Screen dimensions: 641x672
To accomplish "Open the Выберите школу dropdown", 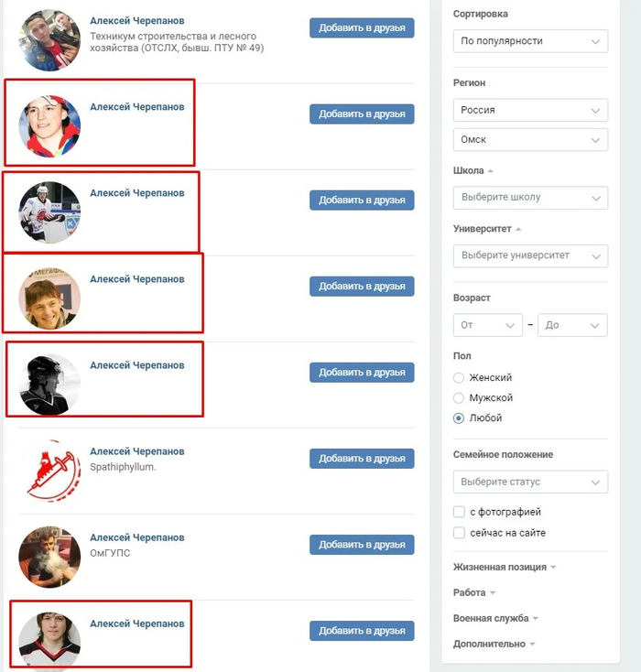I will [530, 198].
